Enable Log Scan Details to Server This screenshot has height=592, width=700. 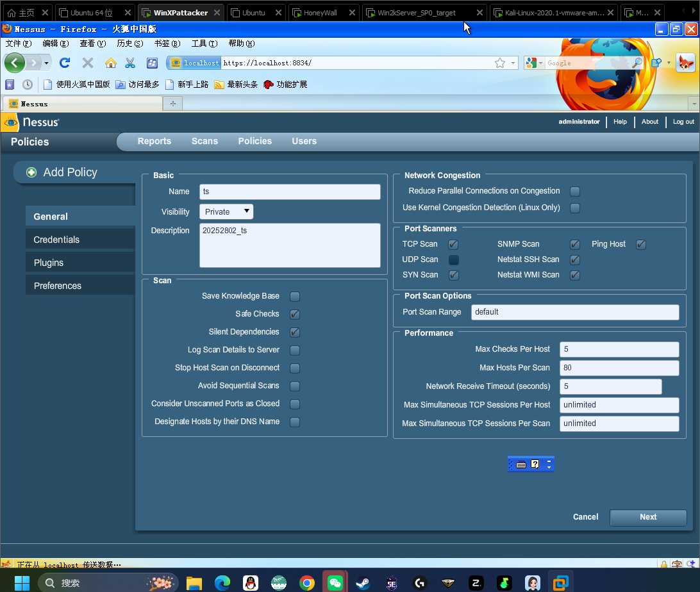pyautogui.click(x=295, y=350)
